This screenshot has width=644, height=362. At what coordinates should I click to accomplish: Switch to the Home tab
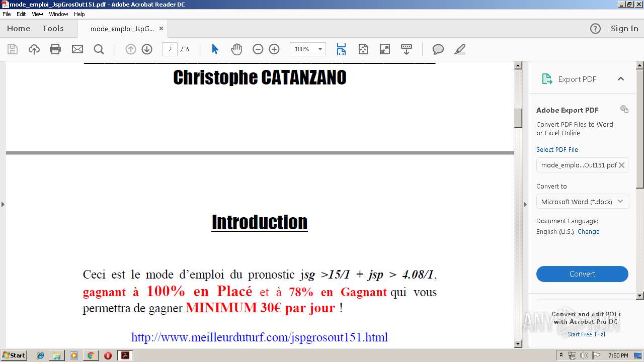[19, 29]
